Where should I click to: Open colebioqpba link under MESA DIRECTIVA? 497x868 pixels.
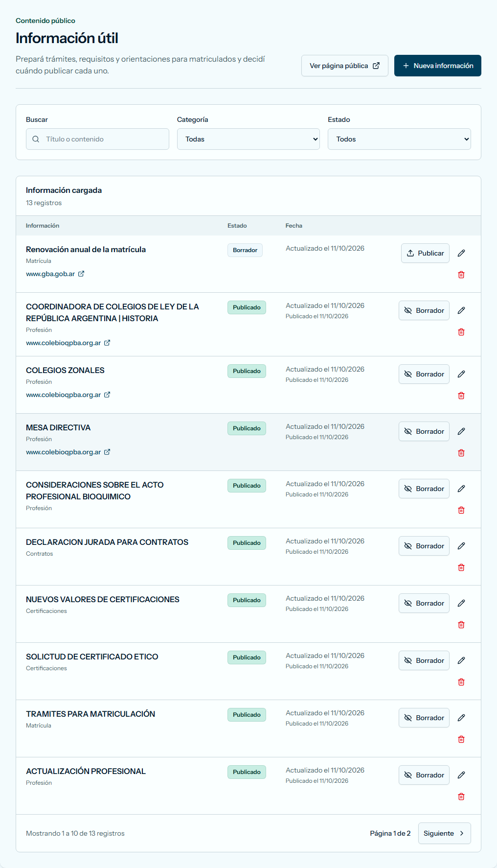(68, 452)
